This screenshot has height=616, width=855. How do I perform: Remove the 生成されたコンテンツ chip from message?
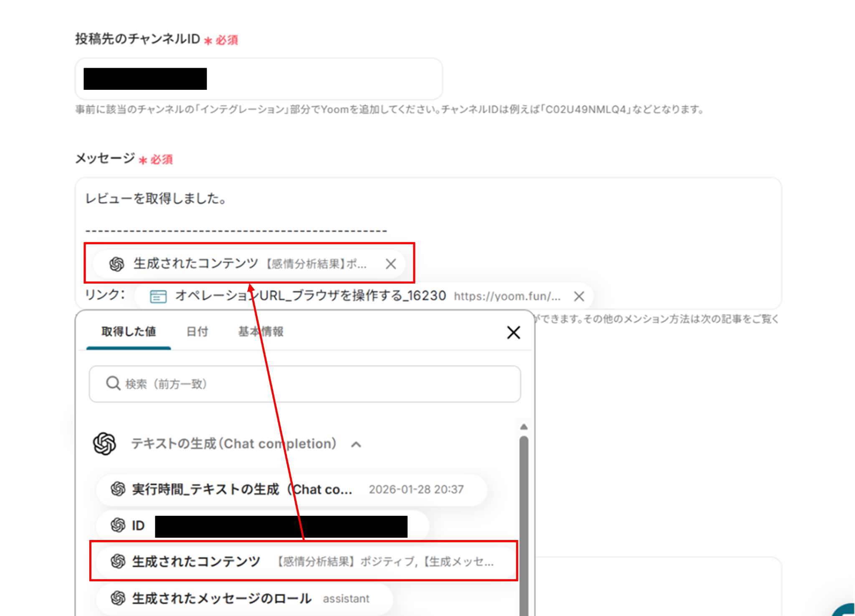391,264
